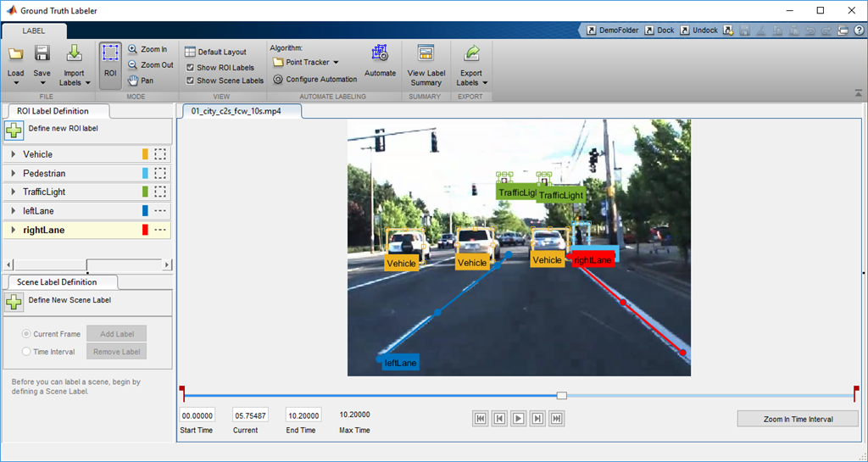868x462 pixels.
Task: Expand the TrafficLight label row
Action: (x=14, y=192)
